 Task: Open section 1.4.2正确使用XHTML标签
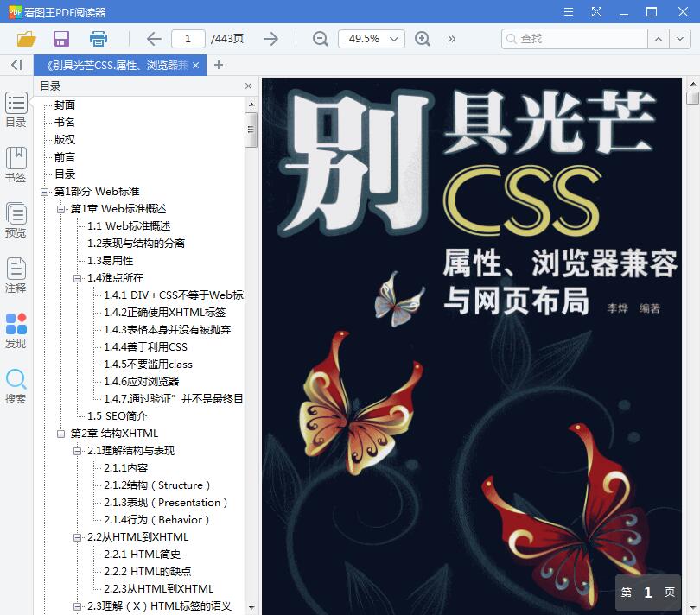point(165,313)
